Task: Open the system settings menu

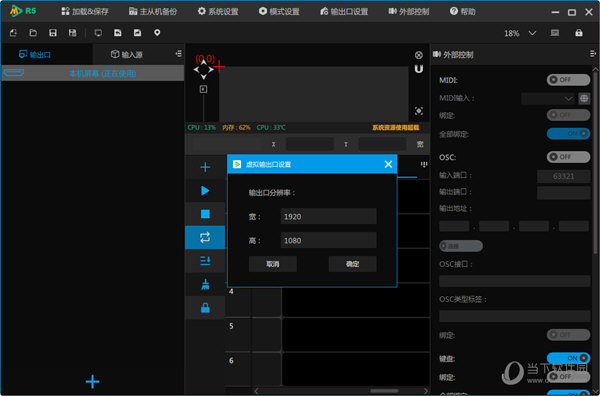Action: [218, 11]
